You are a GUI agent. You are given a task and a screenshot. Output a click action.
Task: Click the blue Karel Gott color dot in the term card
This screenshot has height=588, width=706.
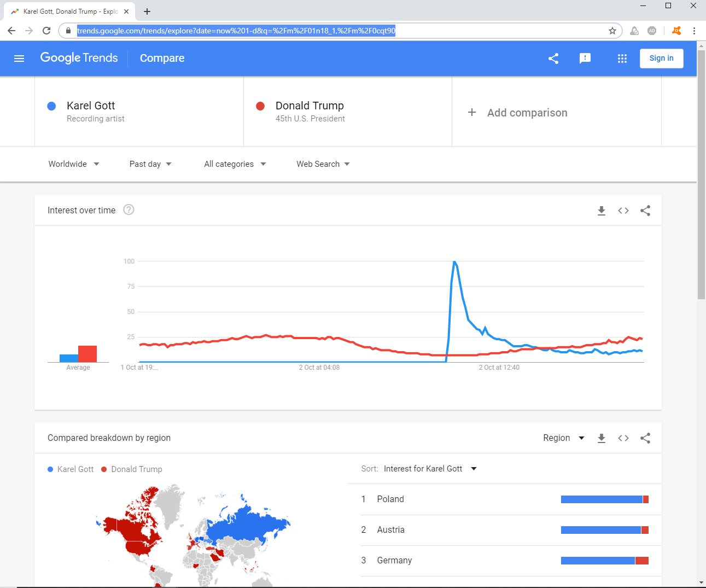coord(51,106)
